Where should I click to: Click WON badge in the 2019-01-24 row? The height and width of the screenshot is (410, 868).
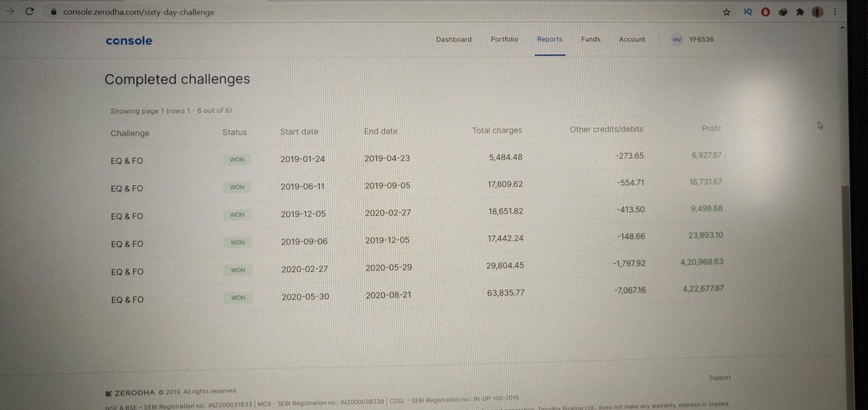point(237,160)
